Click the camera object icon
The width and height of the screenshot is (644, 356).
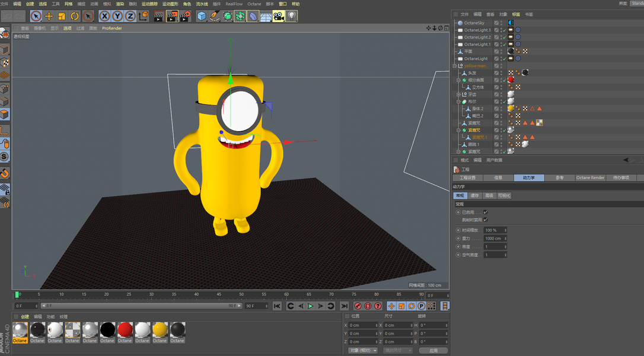pos(279,17)
